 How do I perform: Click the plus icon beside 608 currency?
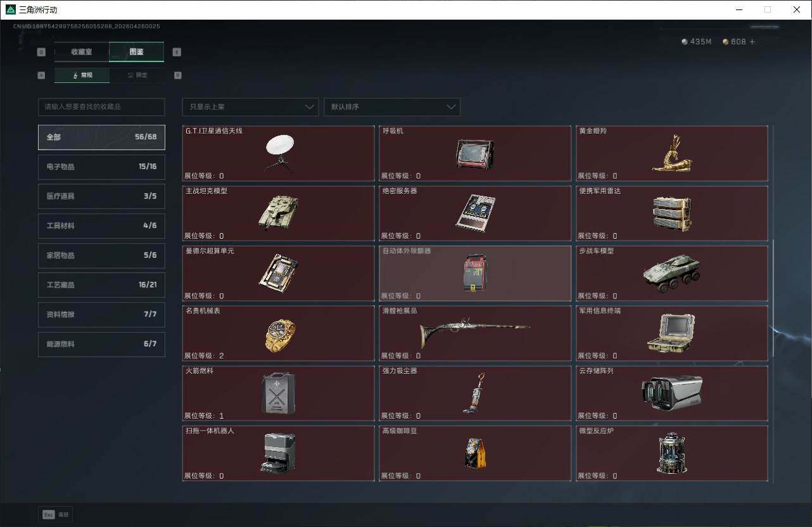[x=752, y=42]
